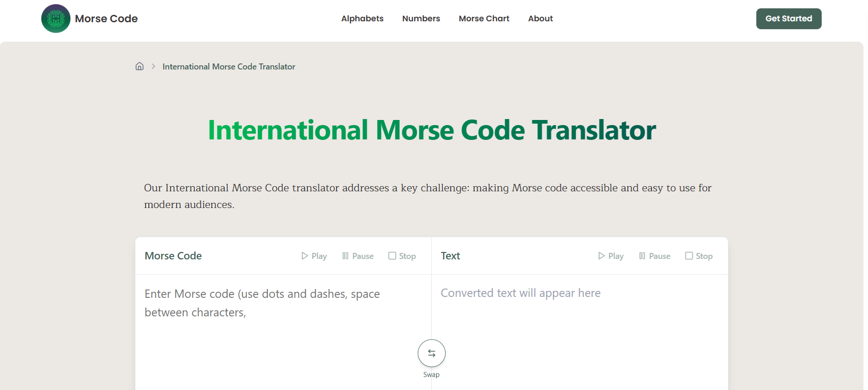Focus the Morse code input field
This screenshot has height=390, width=868.
(283, 333)
